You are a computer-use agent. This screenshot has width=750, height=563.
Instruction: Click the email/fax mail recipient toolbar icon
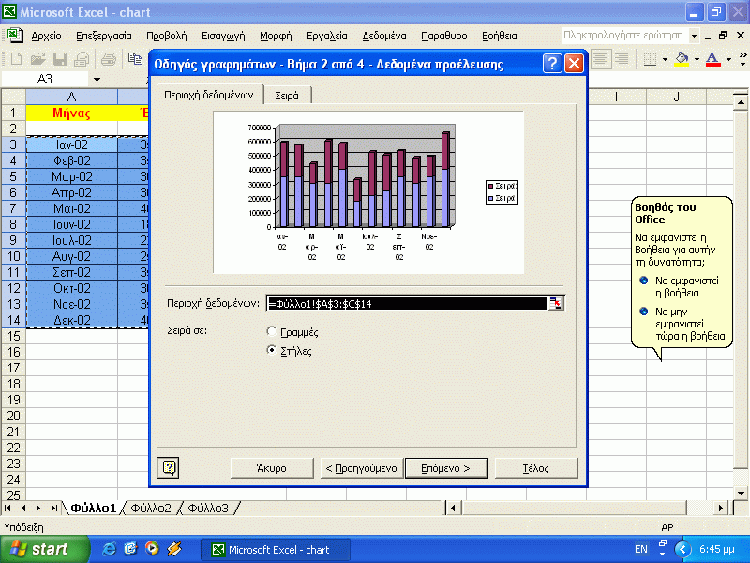[x=82, y=59]
